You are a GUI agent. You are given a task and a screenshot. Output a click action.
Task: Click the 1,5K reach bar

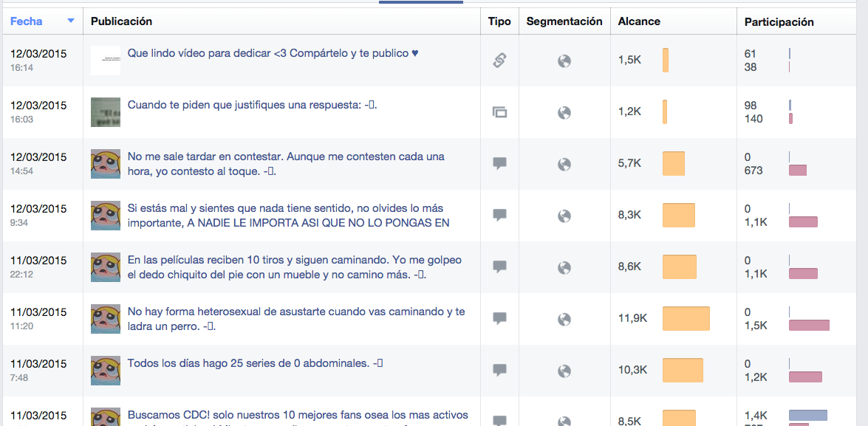coord(666,61)
